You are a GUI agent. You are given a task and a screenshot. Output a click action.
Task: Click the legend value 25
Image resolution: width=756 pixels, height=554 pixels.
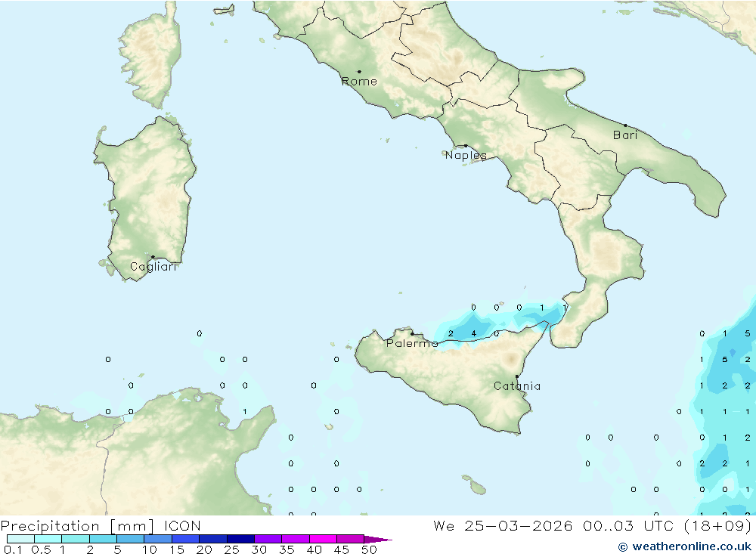(232, 549)
